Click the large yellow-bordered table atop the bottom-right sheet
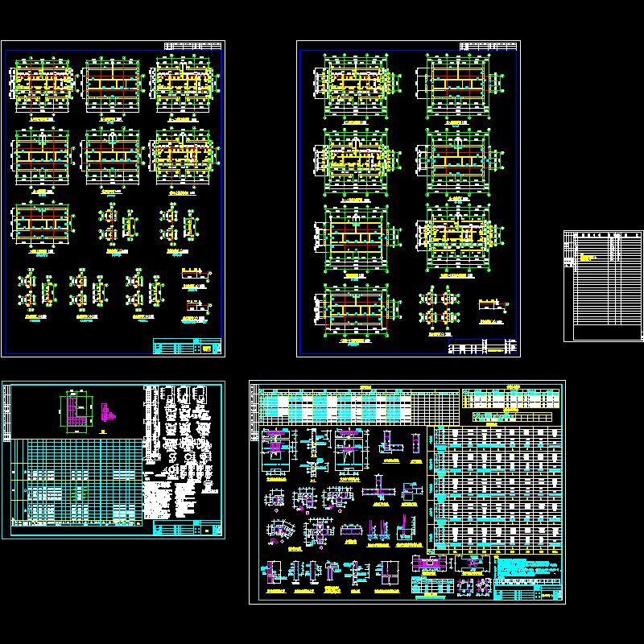 pyautogui.click(x=359, y=407)
